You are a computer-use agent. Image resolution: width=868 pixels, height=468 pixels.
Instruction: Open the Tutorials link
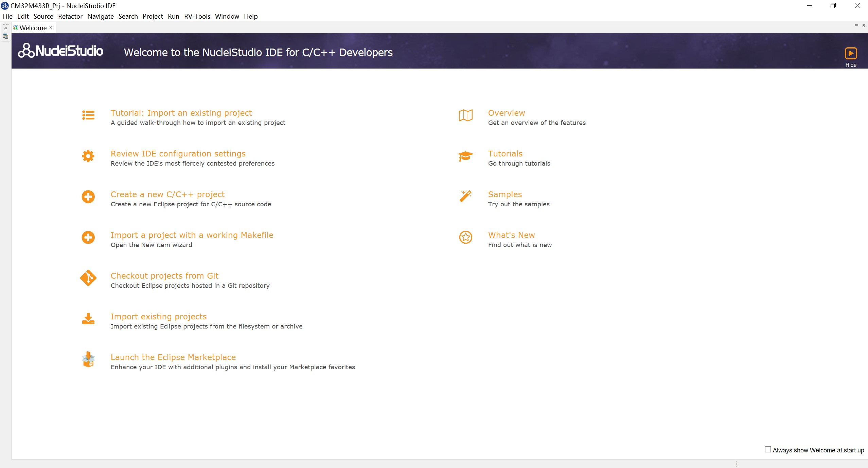[x=505, y=154]
